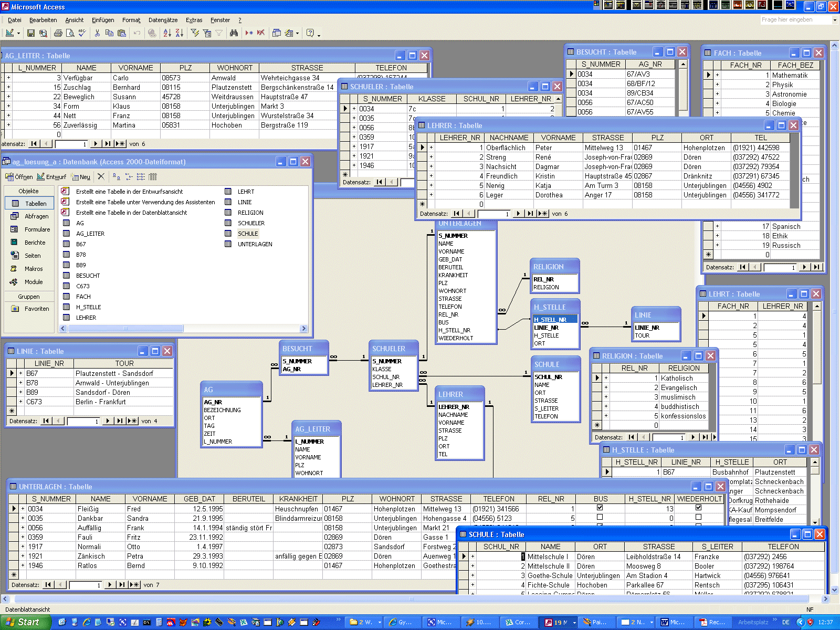Click record number field in UNTERLAGEN navigator
840x630 pixels.
pos(86,585)
